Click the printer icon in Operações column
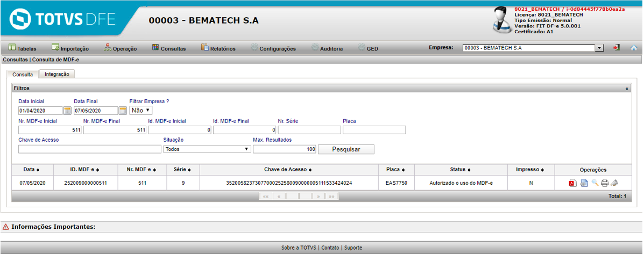The height and width of the screenshot is (254, 644). [605, 183]
